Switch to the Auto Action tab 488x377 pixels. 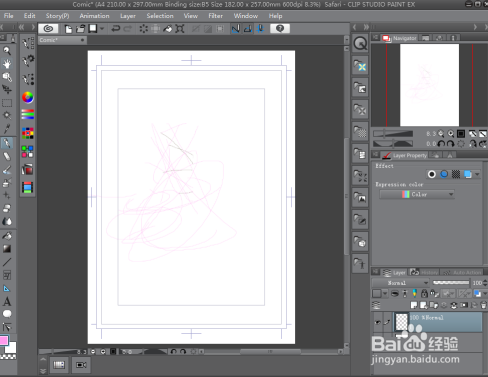coord(462,272)
